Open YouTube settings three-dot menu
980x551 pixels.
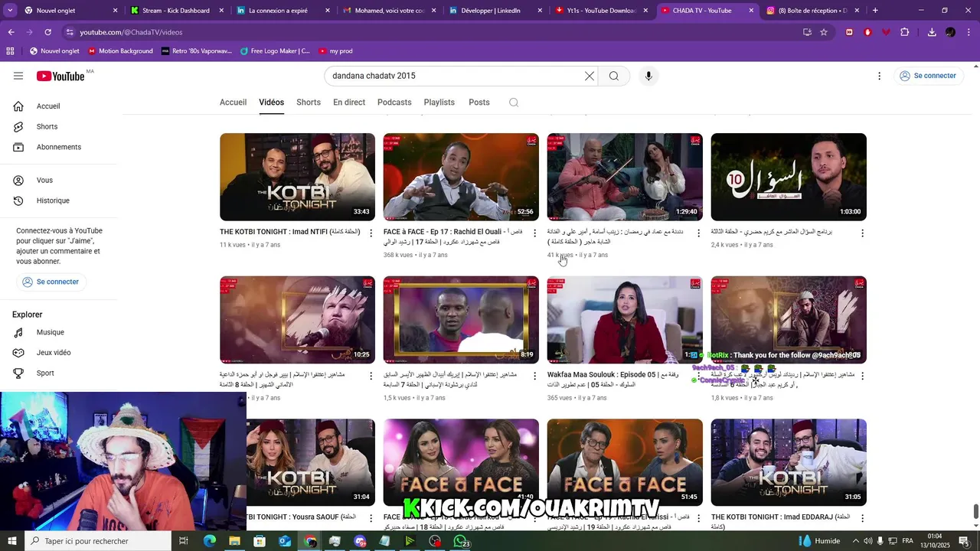(879, 76)
